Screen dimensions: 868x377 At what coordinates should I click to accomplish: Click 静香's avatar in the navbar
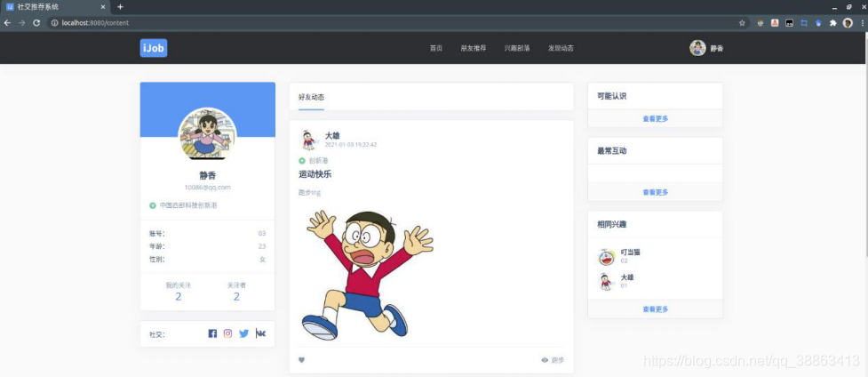click(697, 48)
